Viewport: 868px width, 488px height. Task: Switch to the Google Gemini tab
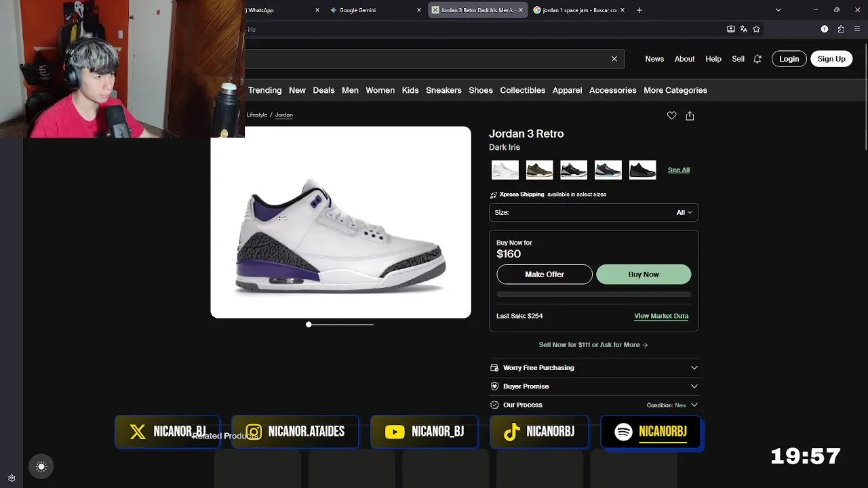pyautogui.click(x=376, y=10)
